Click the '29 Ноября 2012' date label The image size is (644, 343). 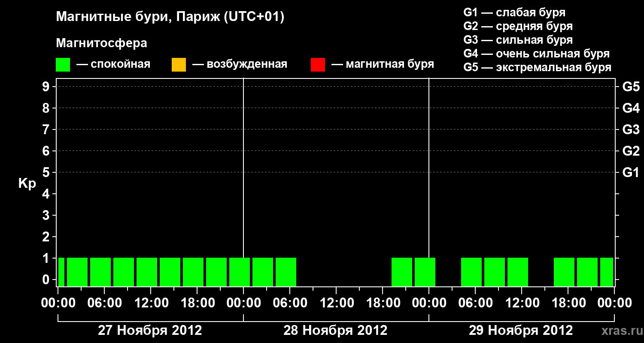tap(521, 331)
